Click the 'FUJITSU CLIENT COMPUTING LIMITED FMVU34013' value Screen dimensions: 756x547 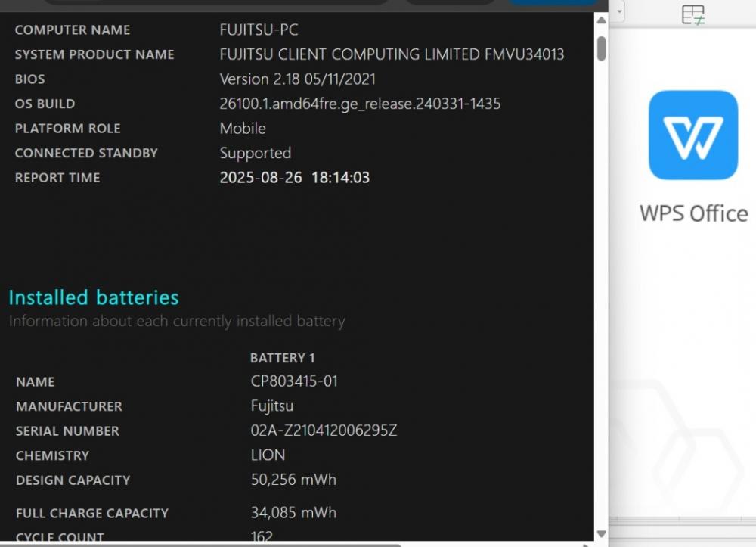coord(392,54)
